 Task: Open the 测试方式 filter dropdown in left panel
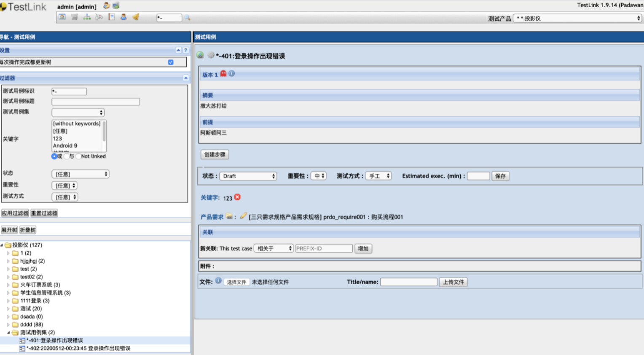[65, 197]
